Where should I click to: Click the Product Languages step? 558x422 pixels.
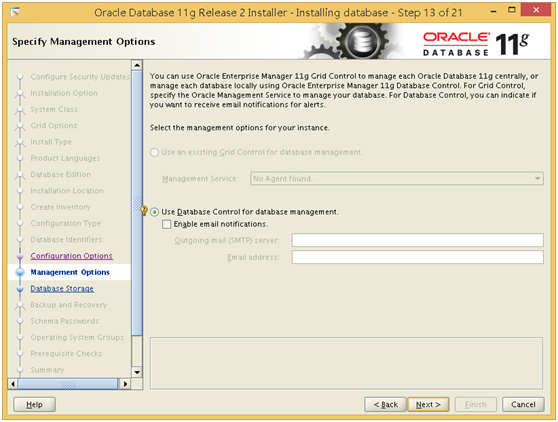coord(65,158)
